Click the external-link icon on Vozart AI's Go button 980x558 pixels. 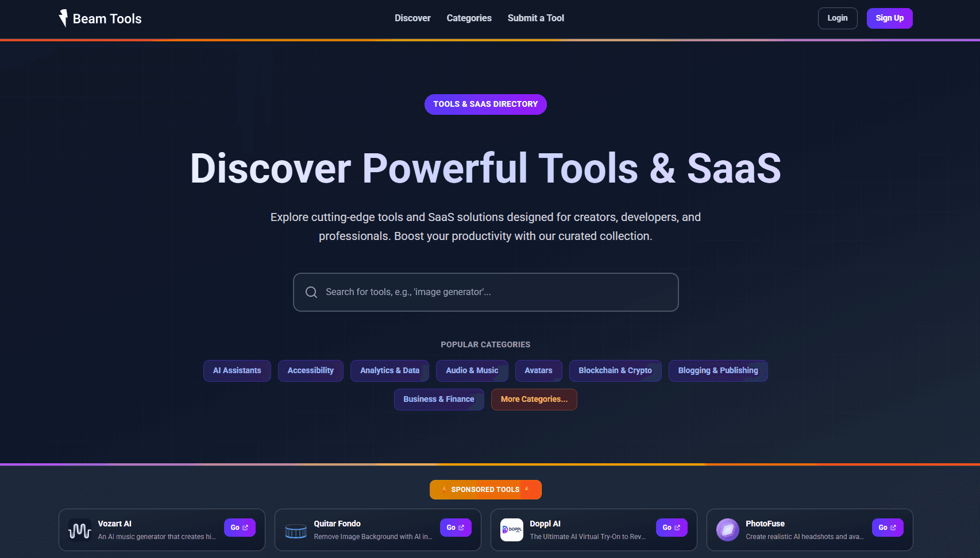point(245,527)
